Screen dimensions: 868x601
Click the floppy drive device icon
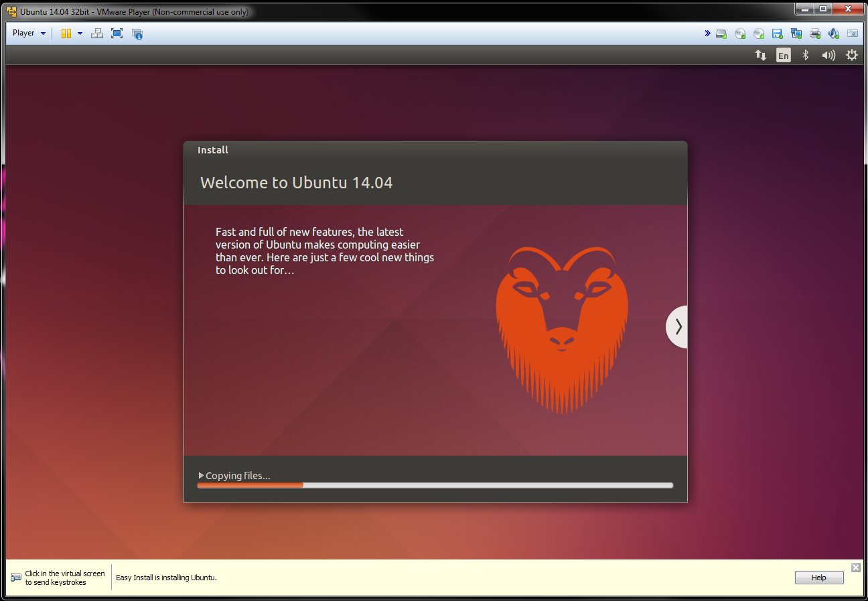point(778,34)
